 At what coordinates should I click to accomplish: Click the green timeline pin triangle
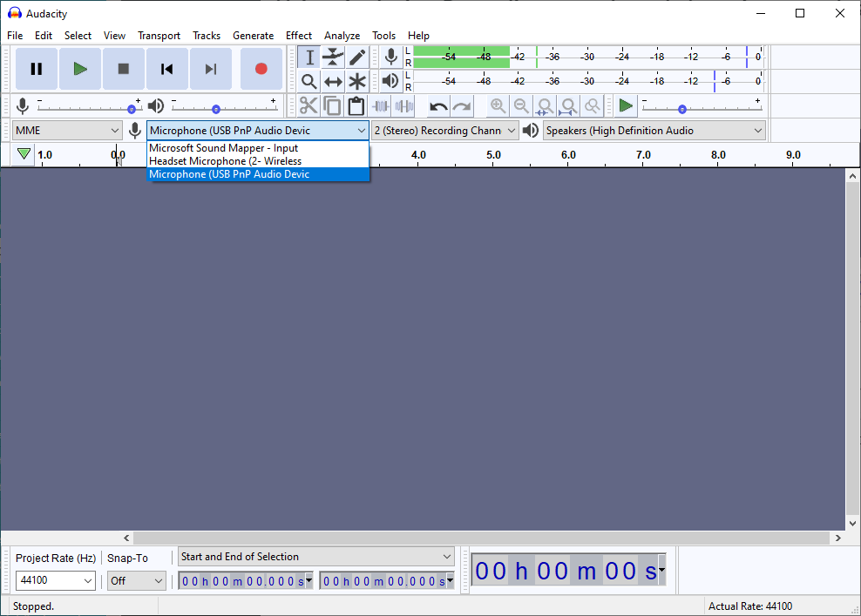pyautogui.click(x=24, y=153)
